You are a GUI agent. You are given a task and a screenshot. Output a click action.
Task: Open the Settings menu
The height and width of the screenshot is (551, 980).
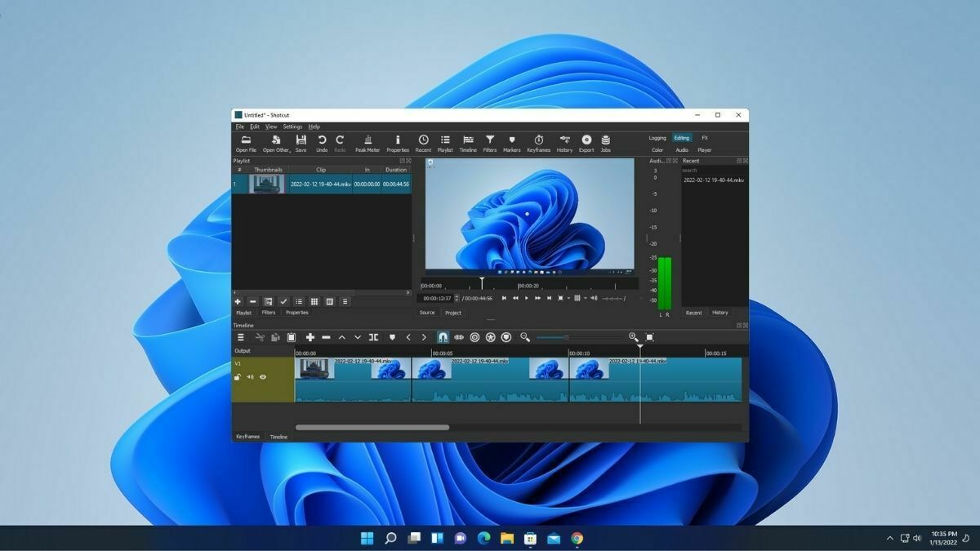click(292, 127)
